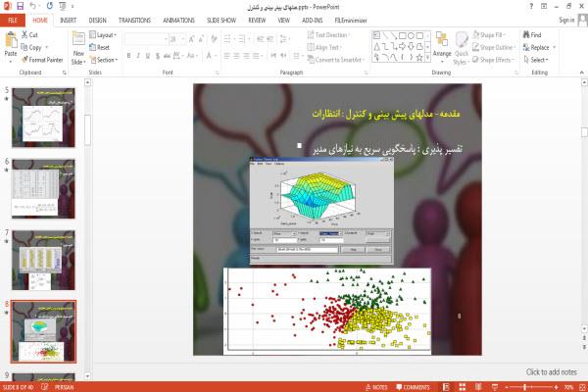Screen dimensions: 588x392
Task: Select Center alignment button
Action: [x=236, y=56]
